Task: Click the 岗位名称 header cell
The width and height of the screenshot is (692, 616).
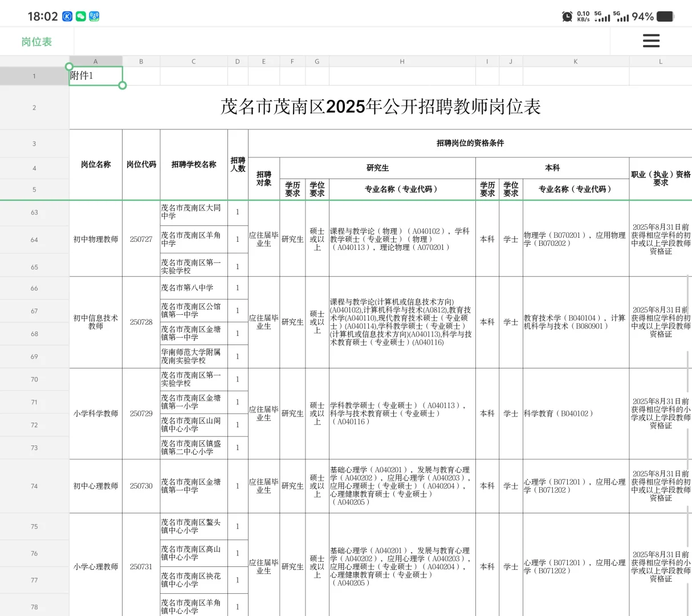Action: [96, 164]
